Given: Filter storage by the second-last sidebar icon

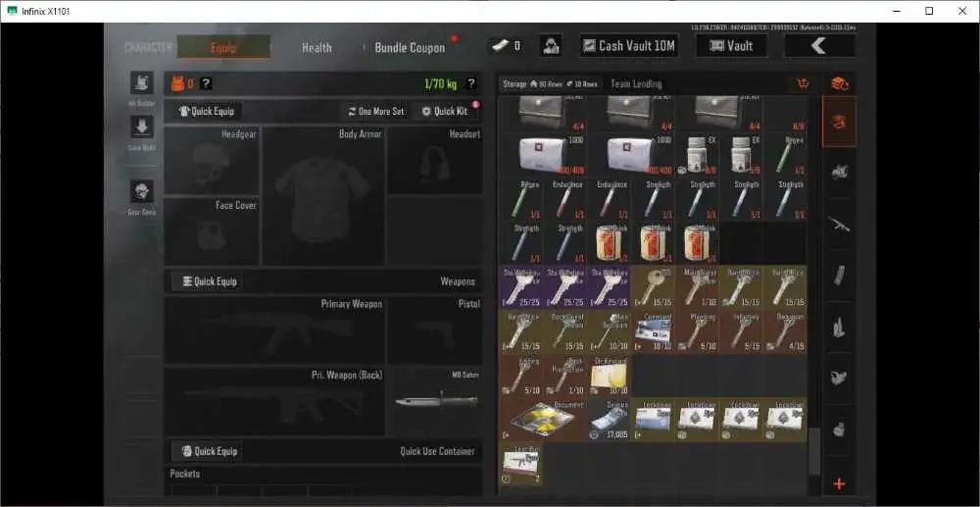Looking at the screenshot, I should 840,431.
